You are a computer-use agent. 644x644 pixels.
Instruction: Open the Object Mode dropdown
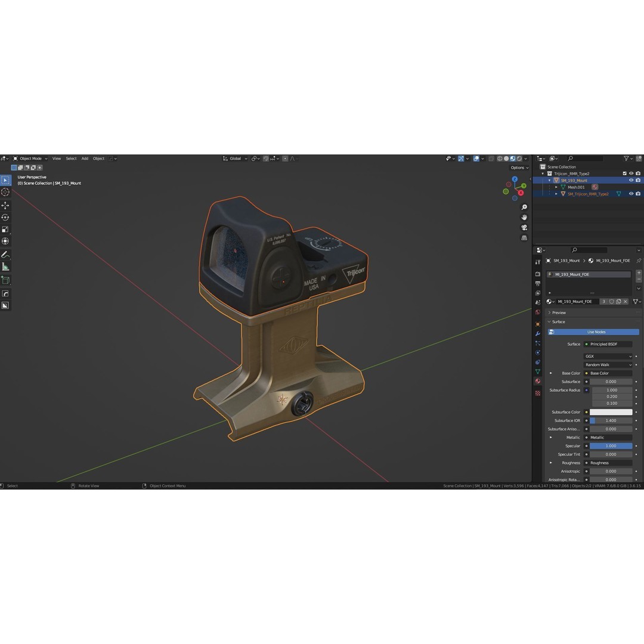pyautogui.click(x=30, y=159)
